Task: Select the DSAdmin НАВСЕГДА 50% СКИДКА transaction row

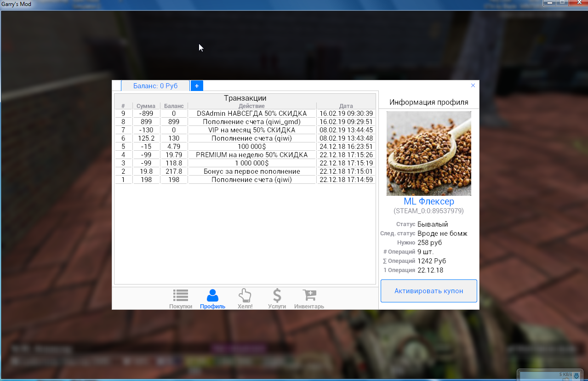Action: coord(251,114)
